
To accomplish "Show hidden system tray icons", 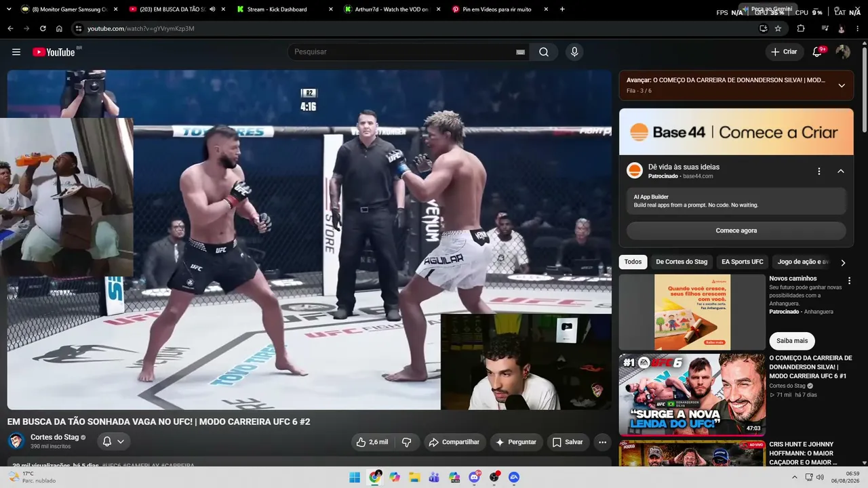I will tap(795, 477).
